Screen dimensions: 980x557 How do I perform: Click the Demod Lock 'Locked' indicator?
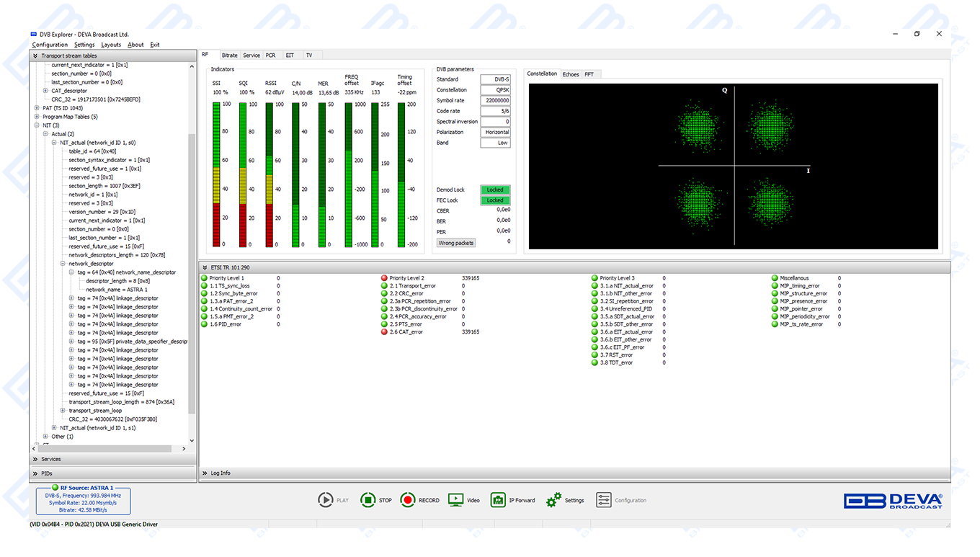coord(495,190)
